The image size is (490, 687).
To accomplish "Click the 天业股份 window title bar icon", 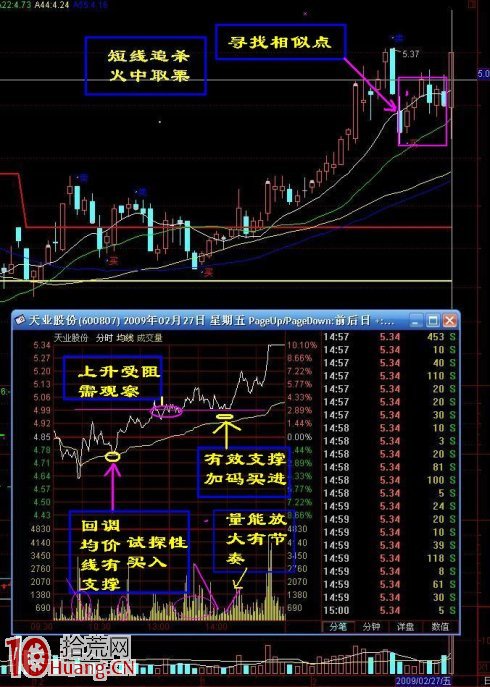I will (x=21, y=320).
